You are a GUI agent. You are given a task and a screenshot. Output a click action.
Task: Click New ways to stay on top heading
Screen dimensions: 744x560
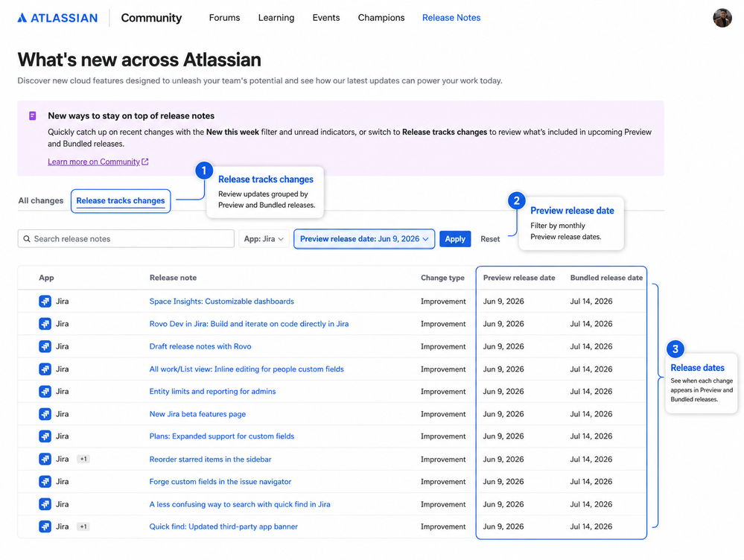click(131, 115)
